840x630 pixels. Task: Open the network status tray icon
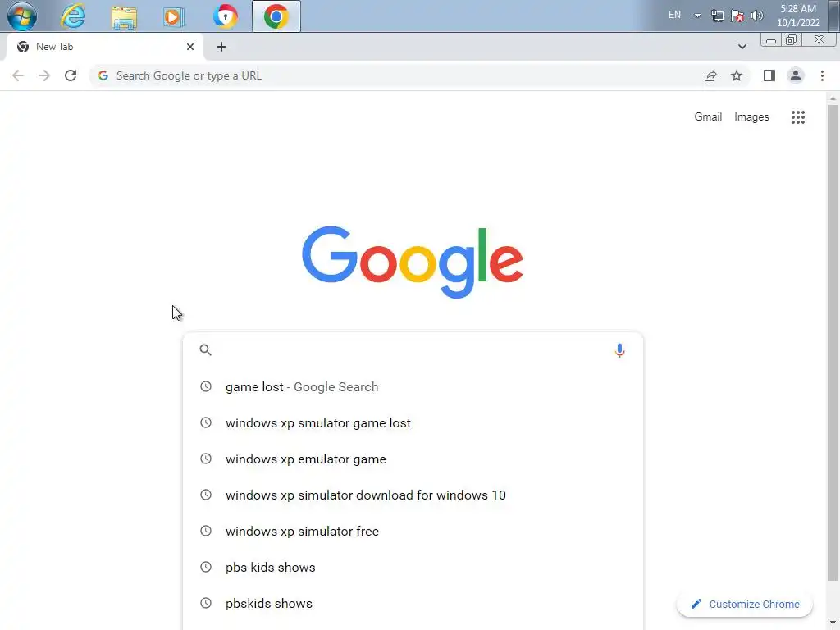717,16
